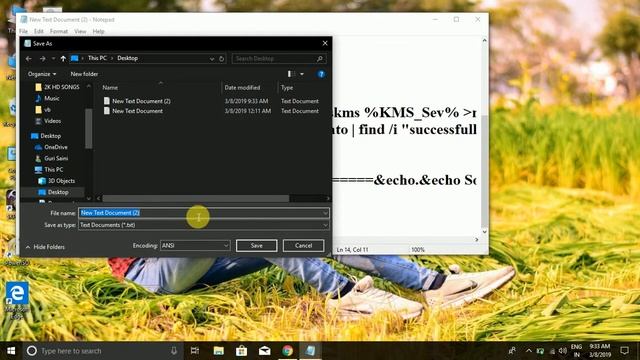Open the volume control tray icon

(563, 351)
